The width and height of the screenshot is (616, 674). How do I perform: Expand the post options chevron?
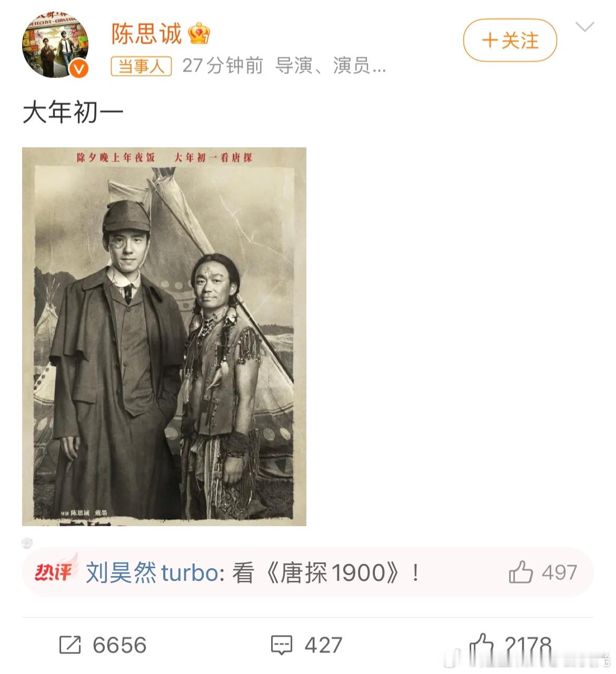pos(584,27)
